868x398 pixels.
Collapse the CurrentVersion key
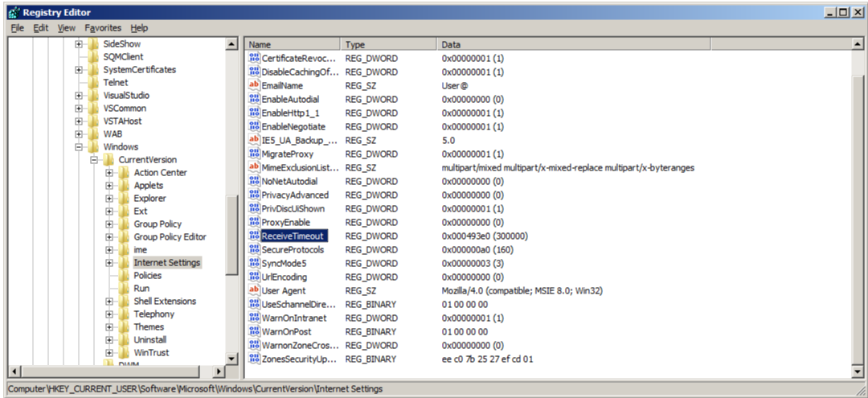coord(93,159)
